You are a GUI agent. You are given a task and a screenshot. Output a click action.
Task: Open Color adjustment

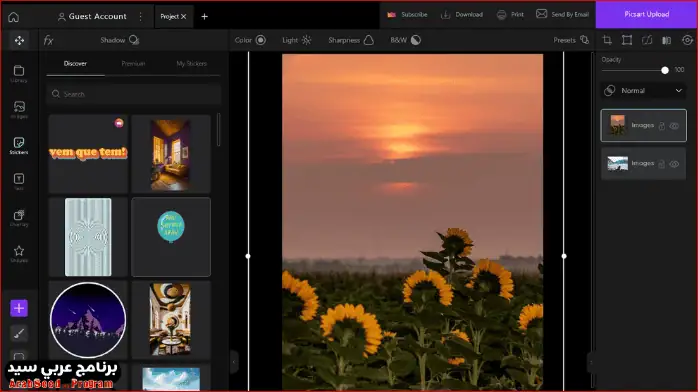click(x=250, y=40)
